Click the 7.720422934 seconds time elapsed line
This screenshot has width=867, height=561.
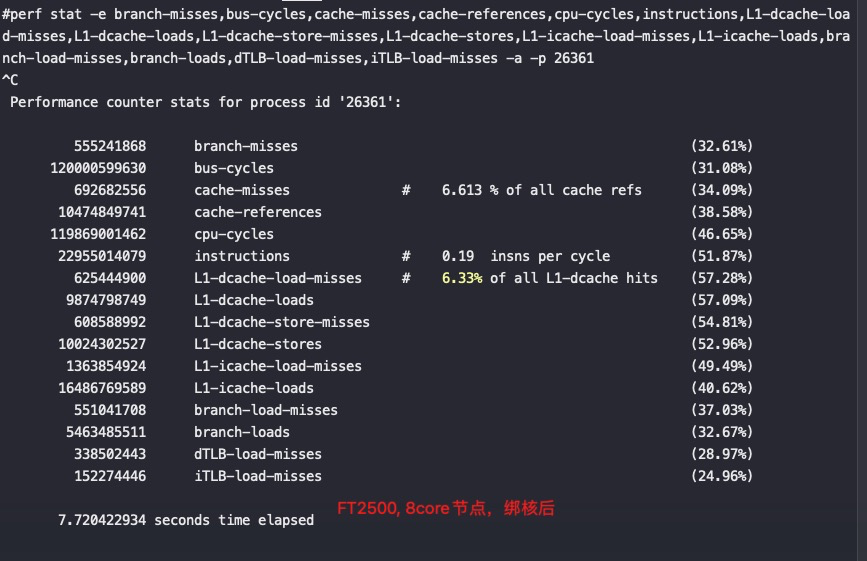[x=186, y=520]
